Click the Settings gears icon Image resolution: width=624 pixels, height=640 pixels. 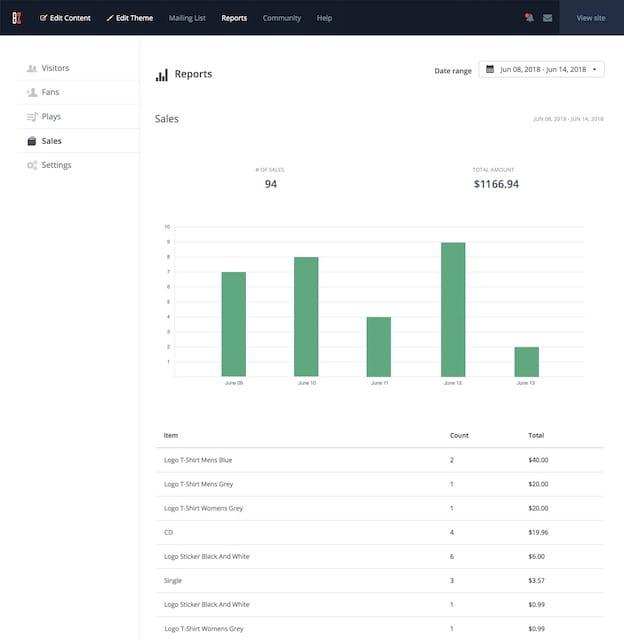[x=32, y=165]
